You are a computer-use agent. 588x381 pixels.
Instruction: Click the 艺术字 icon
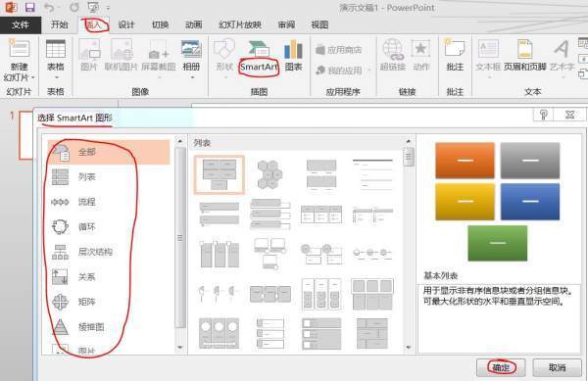click(562, 49)
